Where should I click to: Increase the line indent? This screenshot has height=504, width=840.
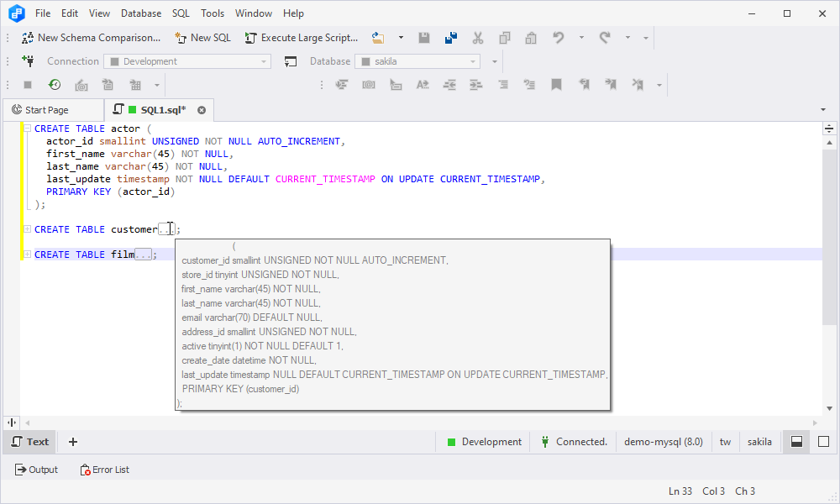(475, 85)
